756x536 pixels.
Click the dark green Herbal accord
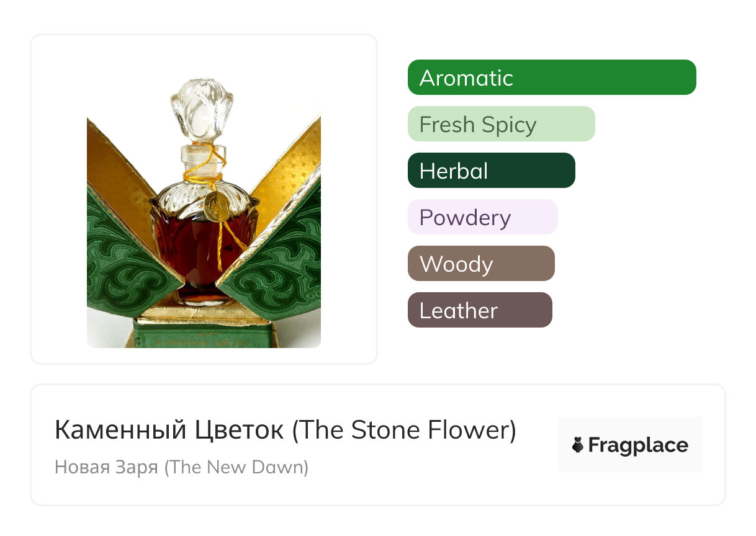491,171
